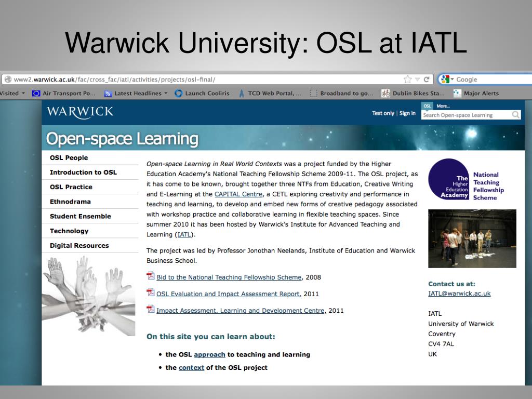Click the Sign in link

click(407, 113)
